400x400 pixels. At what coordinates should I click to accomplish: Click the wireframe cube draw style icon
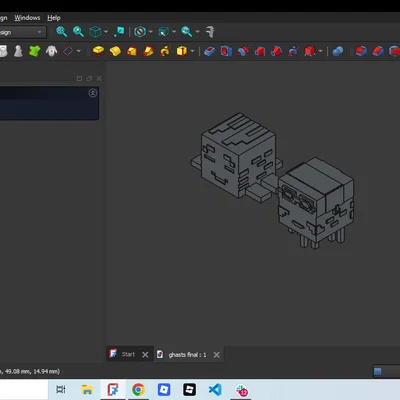pos(95,32)
